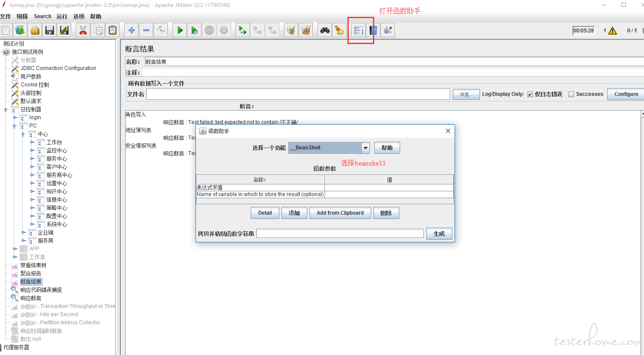Select Cookie 控制 in the tree
This screenshot has height=355, width=644.
pos(35,85)
